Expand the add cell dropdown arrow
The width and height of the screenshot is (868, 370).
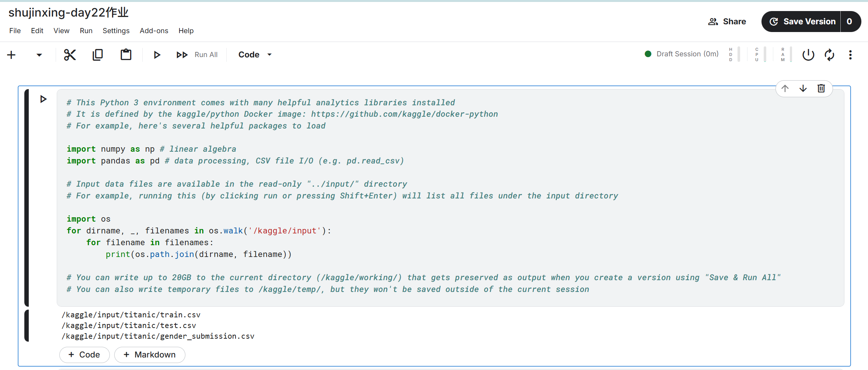point(39,55)
